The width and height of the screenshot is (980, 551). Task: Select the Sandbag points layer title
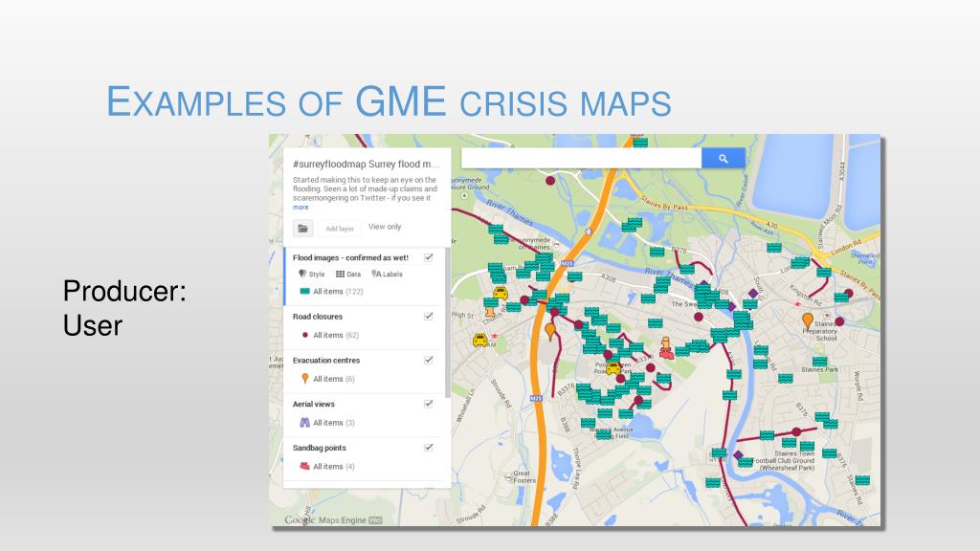(320, 448)
